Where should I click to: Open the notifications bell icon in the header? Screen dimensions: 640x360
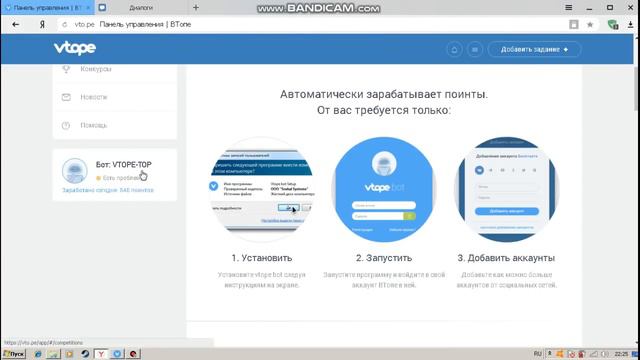tap(454, 49)
